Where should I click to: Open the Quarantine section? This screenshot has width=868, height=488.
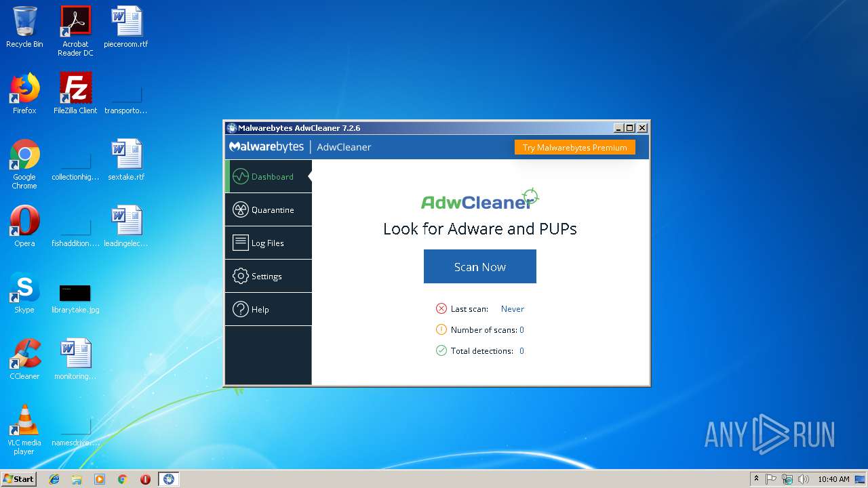click(269, 209)
